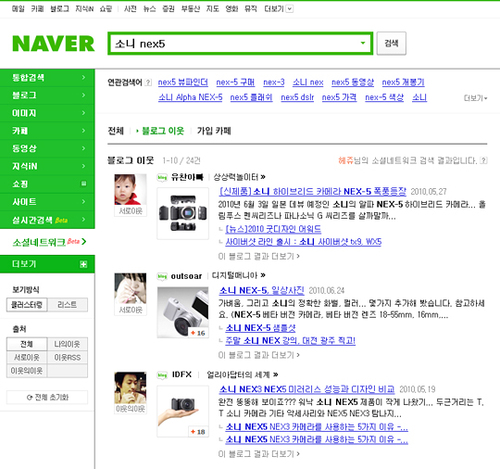Screen dimensions: 500x469
Task: Open 통합검색 in the green sidebar
Action: pos(47,78)
